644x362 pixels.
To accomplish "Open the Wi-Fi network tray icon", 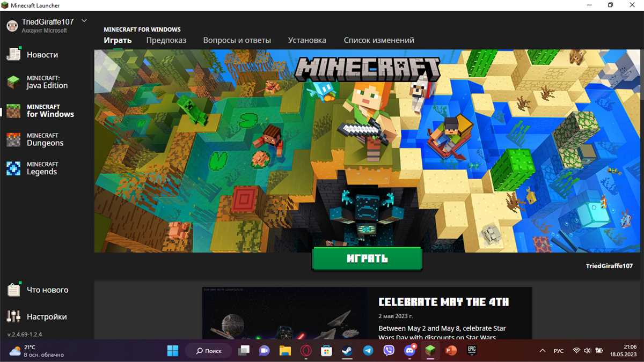I will click(576, 351).
